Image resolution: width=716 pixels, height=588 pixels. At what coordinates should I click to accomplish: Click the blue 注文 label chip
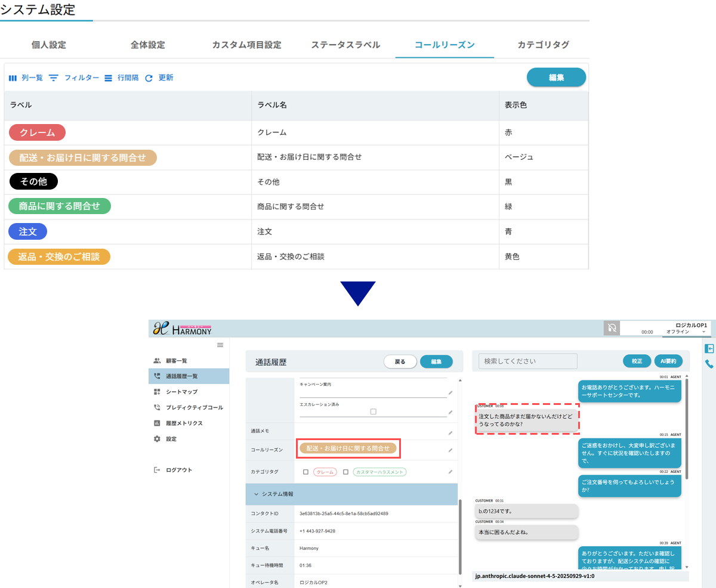coord(27,231)
